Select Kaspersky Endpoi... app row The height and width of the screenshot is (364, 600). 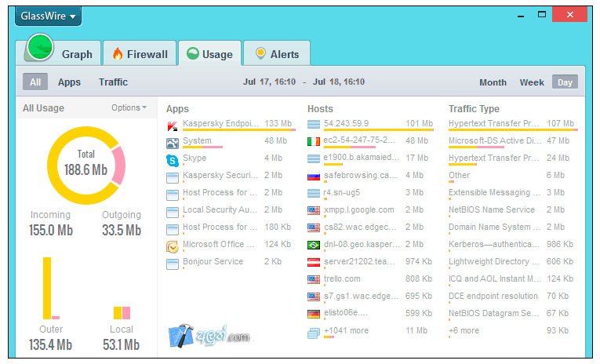[x=231, y=125]
